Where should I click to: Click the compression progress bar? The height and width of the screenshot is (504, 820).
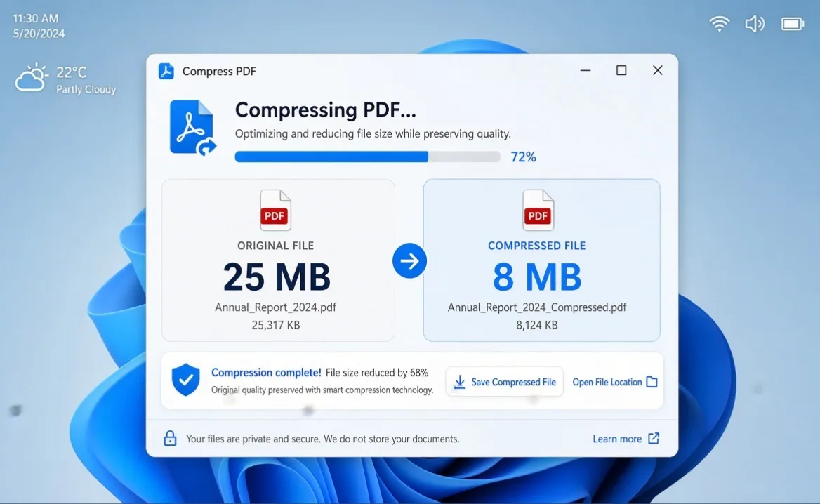368,157
